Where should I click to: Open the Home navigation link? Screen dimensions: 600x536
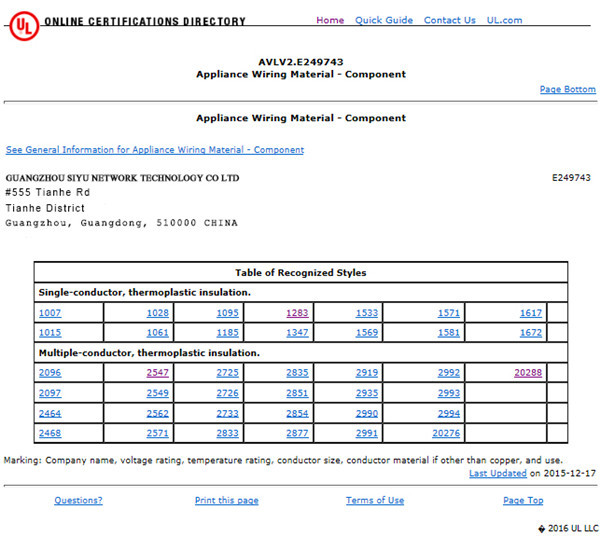pos(330,20)
